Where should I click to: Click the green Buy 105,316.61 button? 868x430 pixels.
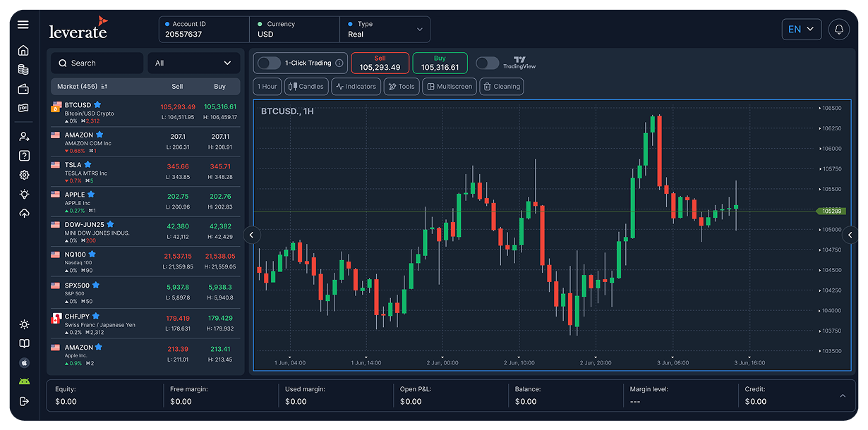coord(440,63)
